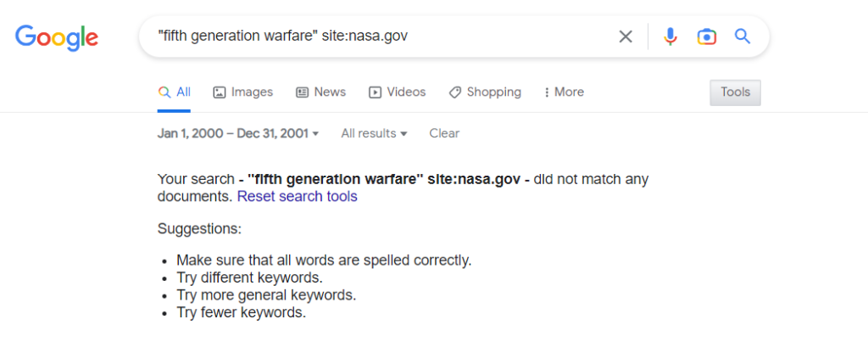Submit search with magnifying glass icon
The height and width of the screenshot is (353, 868).
(x=743, y=36)
